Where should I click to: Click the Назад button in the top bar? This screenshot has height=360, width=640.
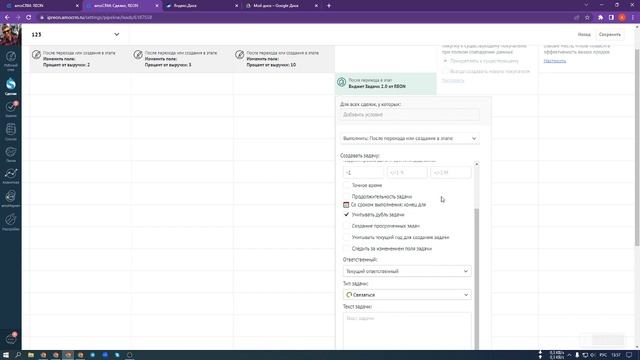coord(584,35)
